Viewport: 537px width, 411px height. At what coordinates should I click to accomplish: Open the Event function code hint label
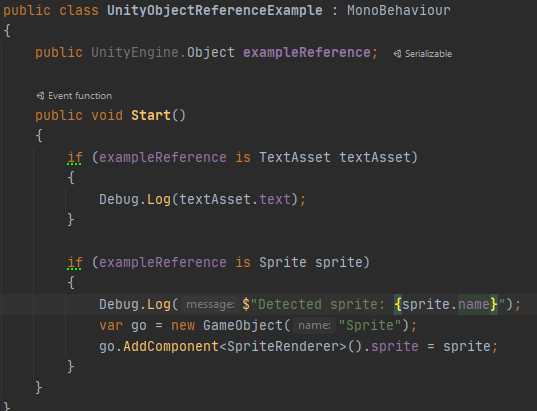[x=80, y=96]
